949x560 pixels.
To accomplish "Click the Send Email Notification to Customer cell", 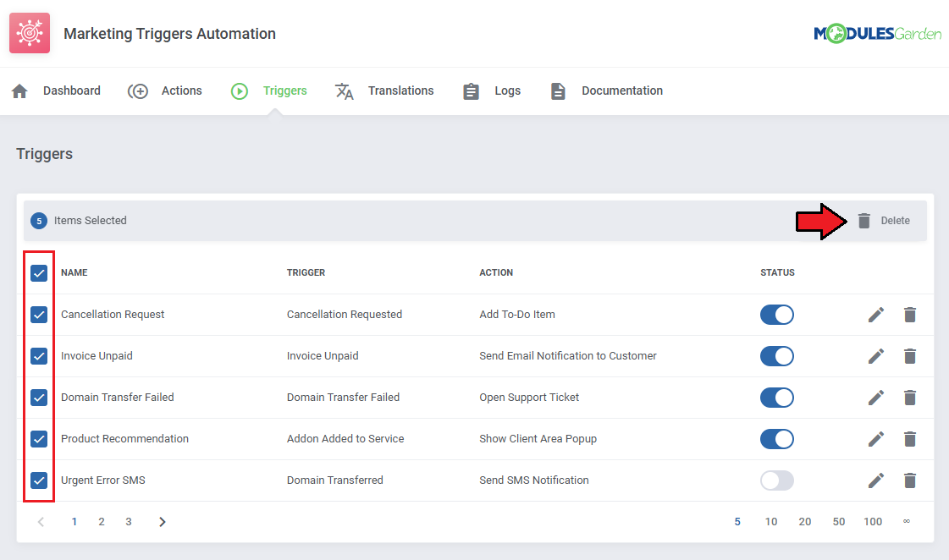I will pos(568,356).
